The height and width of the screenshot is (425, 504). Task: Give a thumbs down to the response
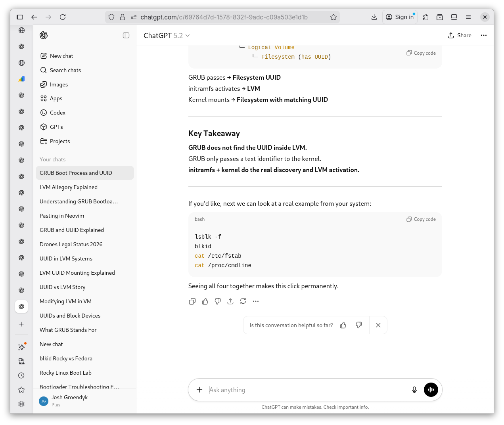[218, 301]
